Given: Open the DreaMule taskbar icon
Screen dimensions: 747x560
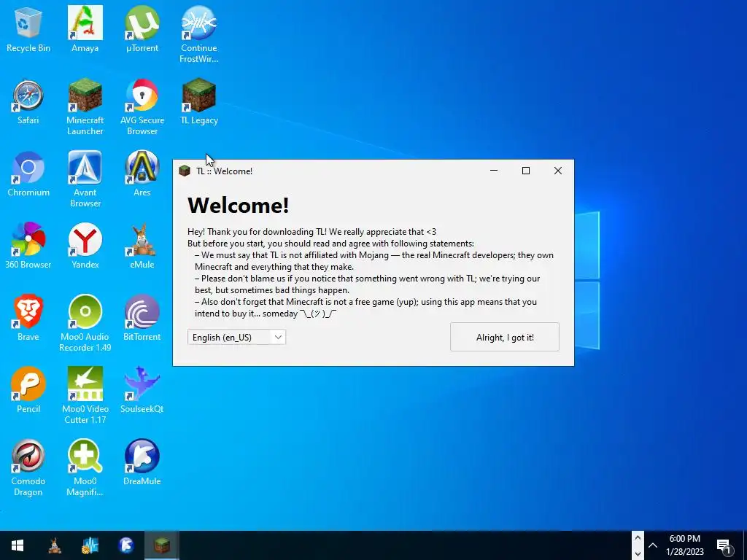Looking at the screenshot, I should point(126,545).
